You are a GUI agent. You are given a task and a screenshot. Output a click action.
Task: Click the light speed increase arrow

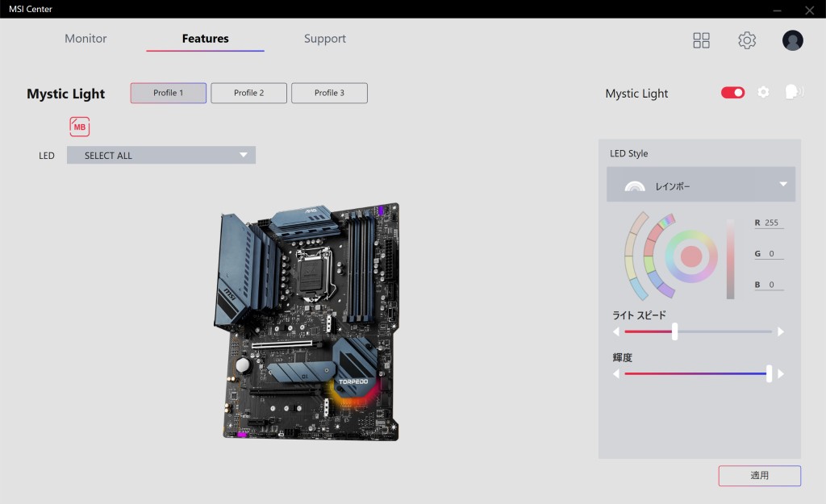coord(780,331)
